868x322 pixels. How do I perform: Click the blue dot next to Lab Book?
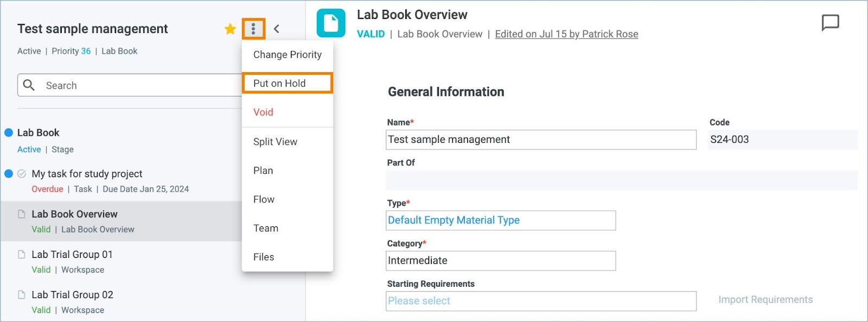click(9, 132)
